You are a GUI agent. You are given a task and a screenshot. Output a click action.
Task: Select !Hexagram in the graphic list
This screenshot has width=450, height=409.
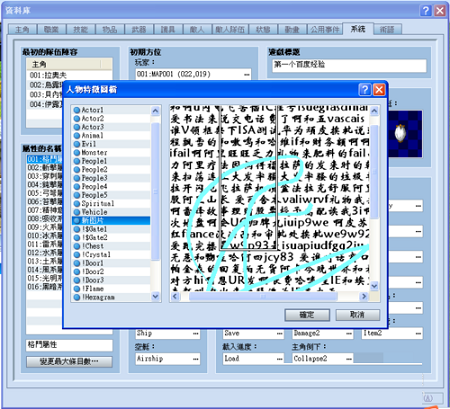[x=111, y=297]
